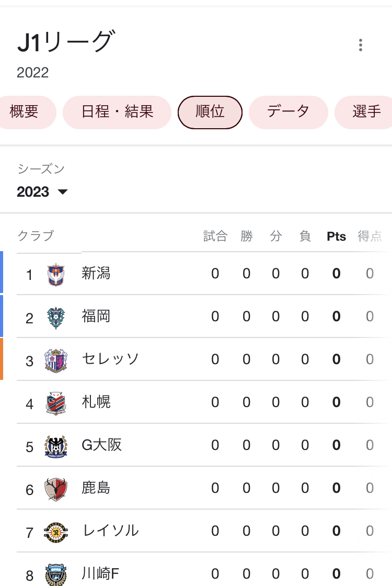Open the three-dot more options menu
Screen dimensions: 392x586
[360, 45]
